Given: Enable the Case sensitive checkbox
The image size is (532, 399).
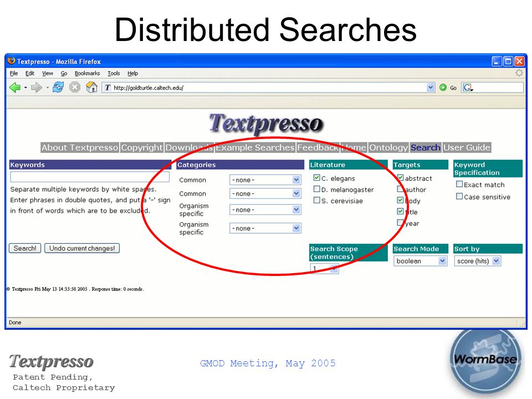Looking at the screenshot, I should point(459,196).
